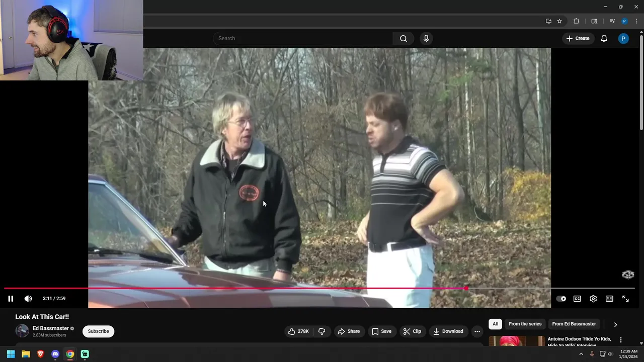
Task: Share this video
Action: tap(349, 331)
